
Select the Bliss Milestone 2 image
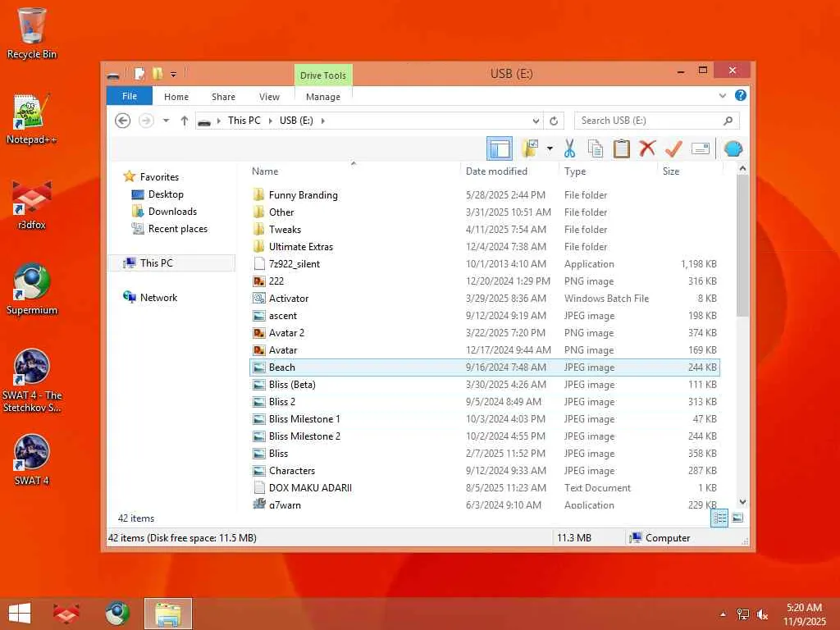(x=485, y=436)
